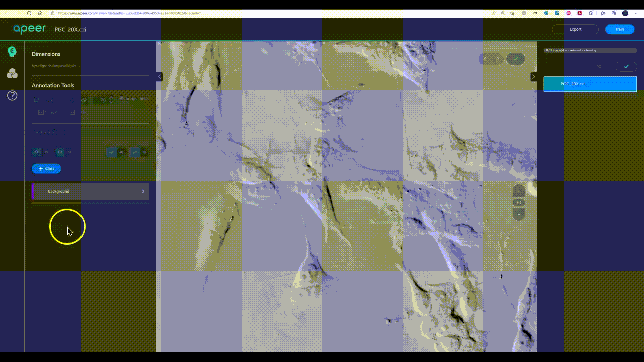Click the apeer logo
The width and height of the screenshot is (644, 362).
tap(29, 29)
